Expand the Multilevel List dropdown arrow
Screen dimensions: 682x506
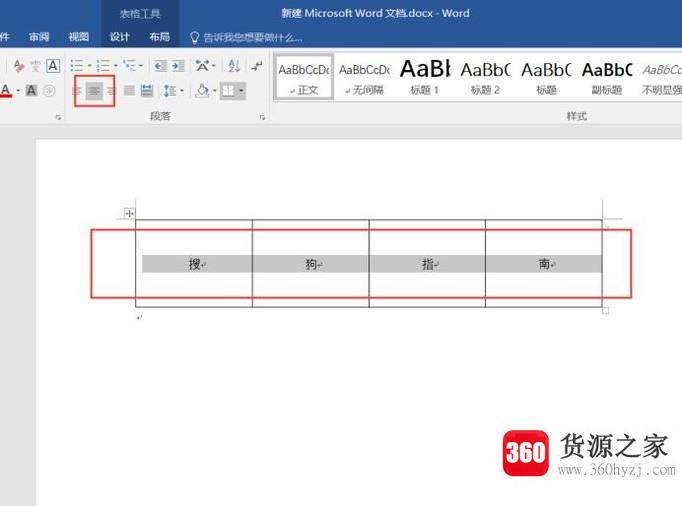tap(141, 66)
